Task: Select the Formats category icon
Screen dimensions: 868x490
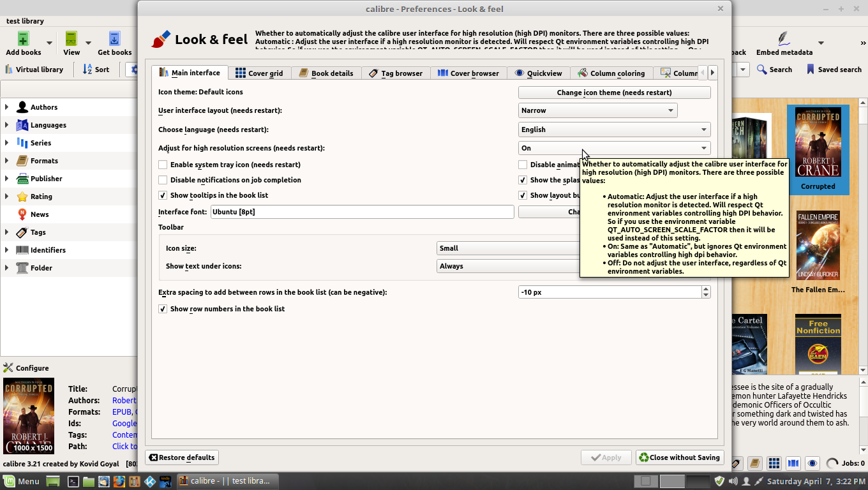Action: click(22, 161)
